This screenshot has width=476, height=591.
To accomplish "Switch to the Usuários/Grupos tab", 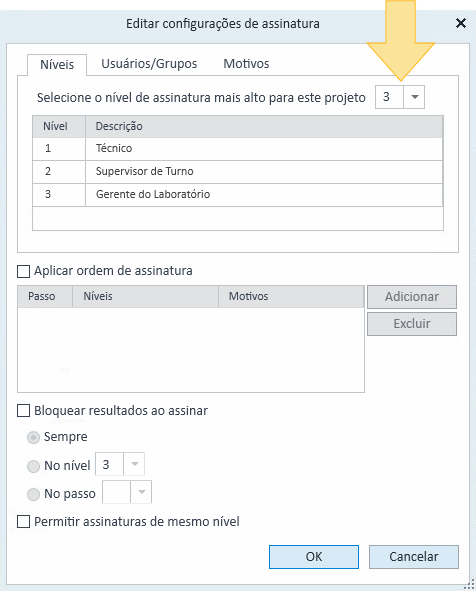I will point(149,64).
